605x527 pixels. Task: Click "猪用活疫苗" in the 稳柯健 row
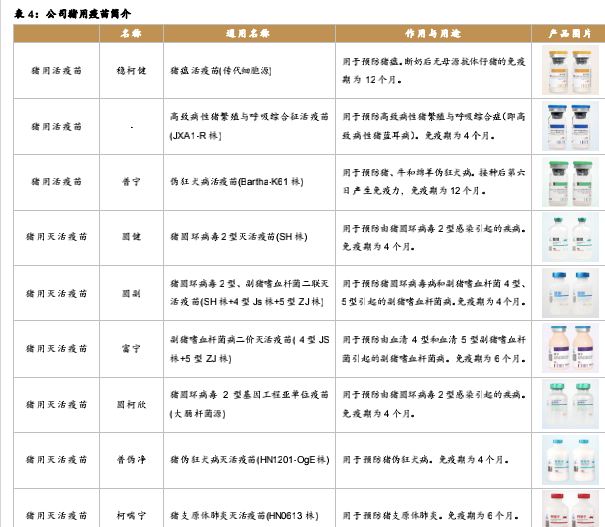(x=56, y=71)
